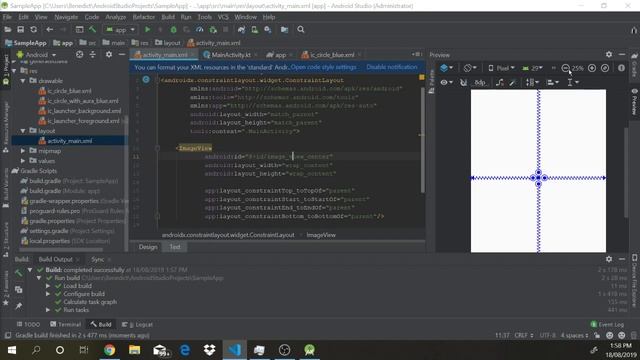The height and width of the screenshot is (360, 640).
Task: Open the run configuration app dropdown
Action: (120, 29)
